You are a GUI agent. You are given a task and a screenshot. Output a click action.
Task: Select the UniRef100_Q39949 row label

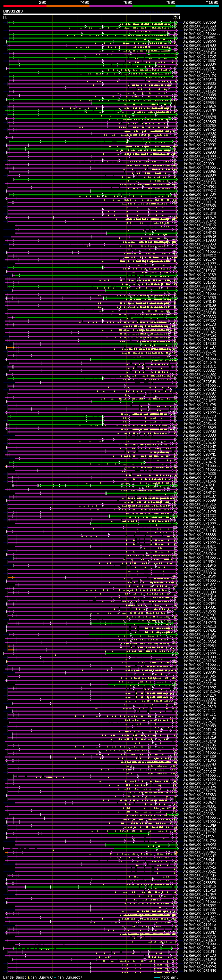pos(199,148)
